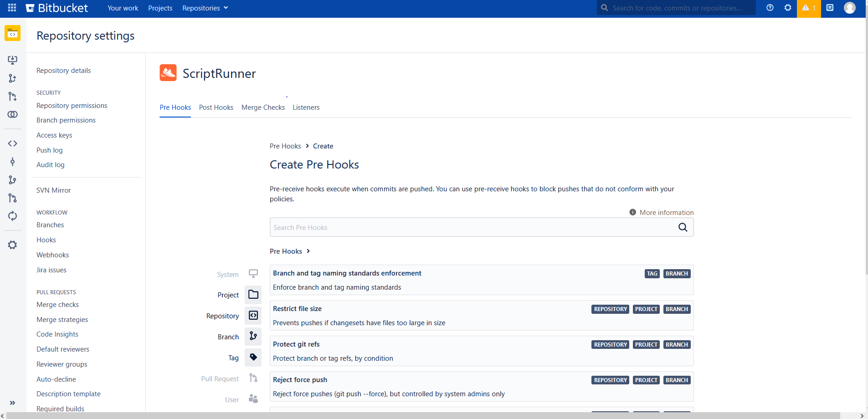Image resolution: width=868 pixels, height=419 pixels.
Task: Switch to the Merge Checks tab
Action: click(x=263, y=107)
